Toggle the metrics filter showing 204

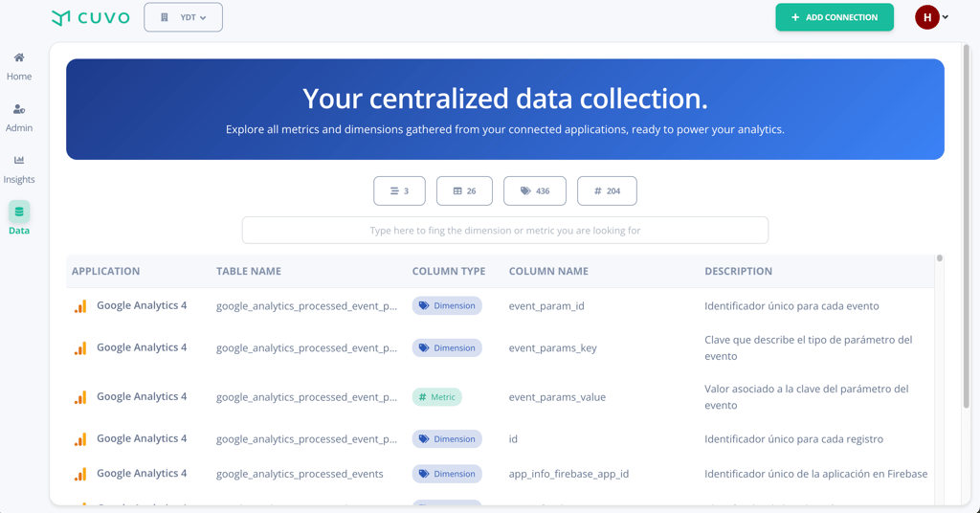607,191
